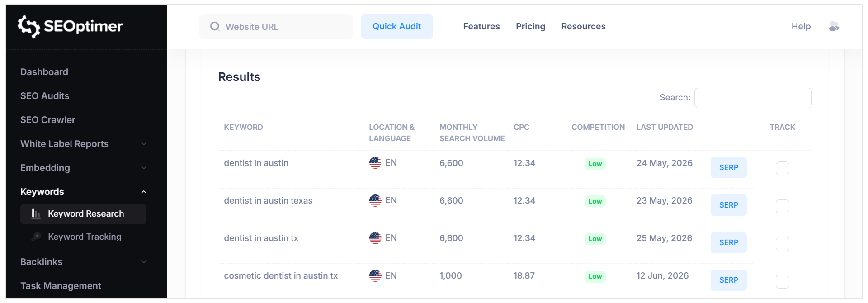Expand the White Label Reports chevron

[x=144, y=144]
